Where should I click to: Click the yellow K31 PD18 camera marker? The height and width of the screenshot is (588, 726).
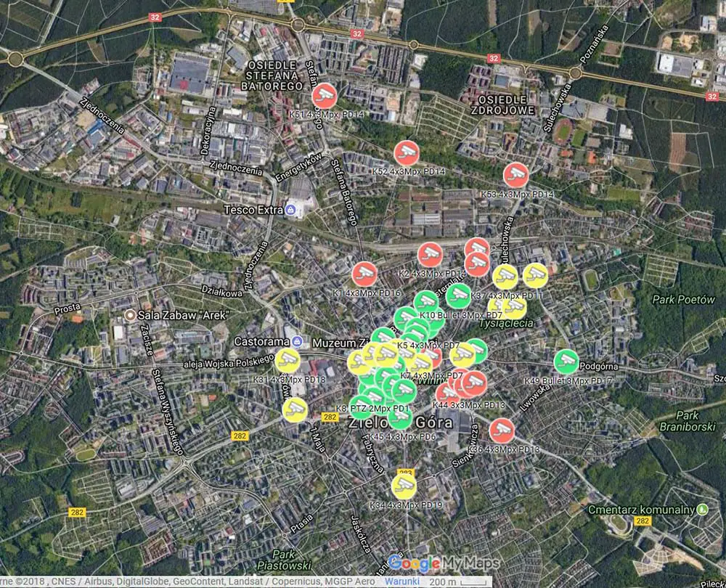[287, 361]
